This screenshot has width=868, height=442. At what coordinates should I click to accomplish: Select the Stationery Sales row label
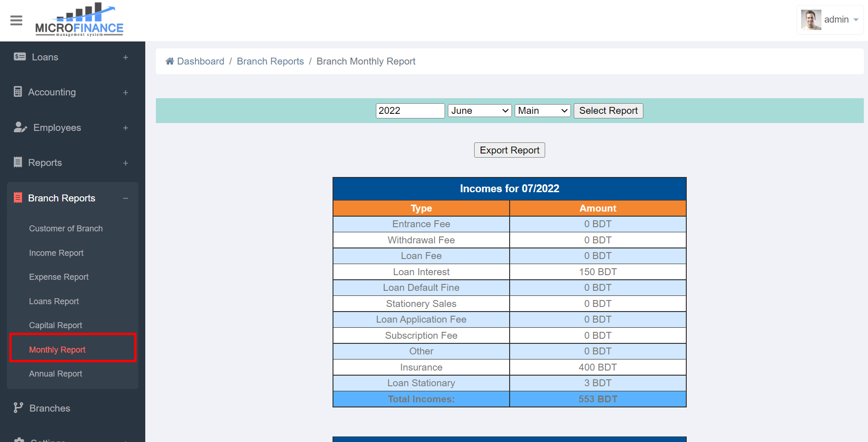[421, 304]
